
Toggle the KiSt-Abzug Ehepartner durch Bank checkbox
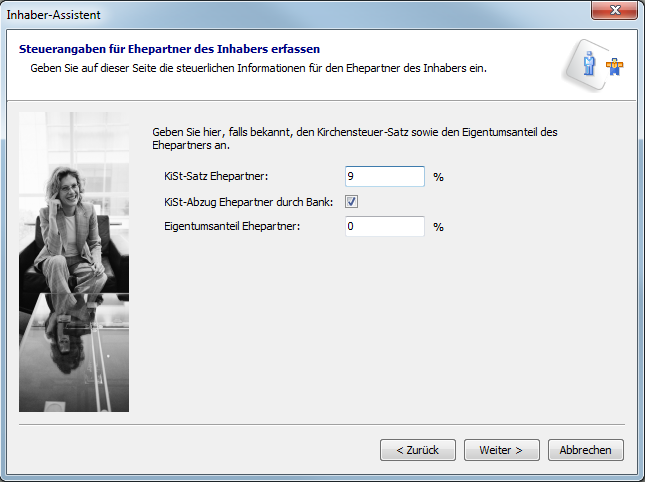pyautogui.click(x=352, y=201)
